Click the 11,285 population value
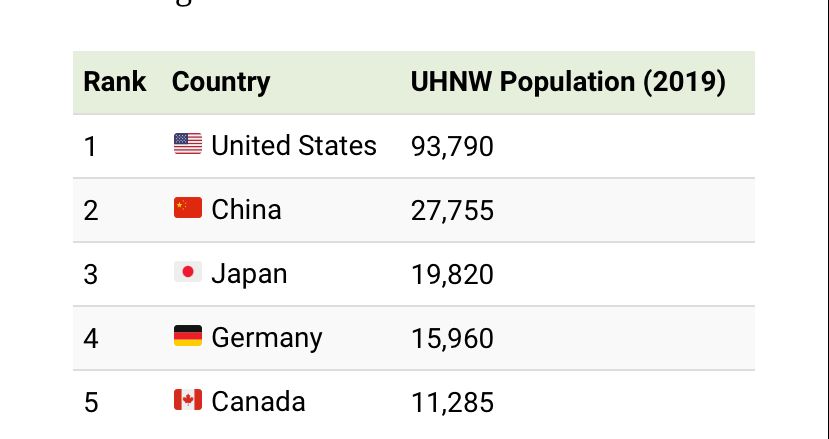This screenshot has height=439, width=829. 452,403
